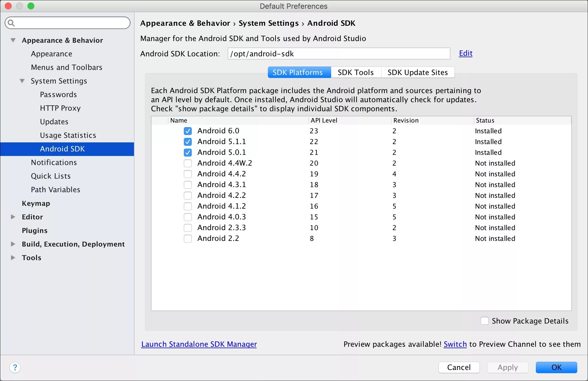
Task: Open Menus and Toolbars settings
Action: (67, 67)
